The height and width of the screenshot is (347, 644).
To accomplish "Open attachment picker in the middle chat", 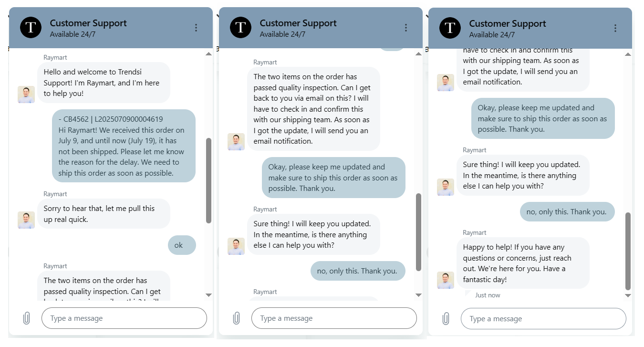I will pyautogui.click(x=236, y=318).
